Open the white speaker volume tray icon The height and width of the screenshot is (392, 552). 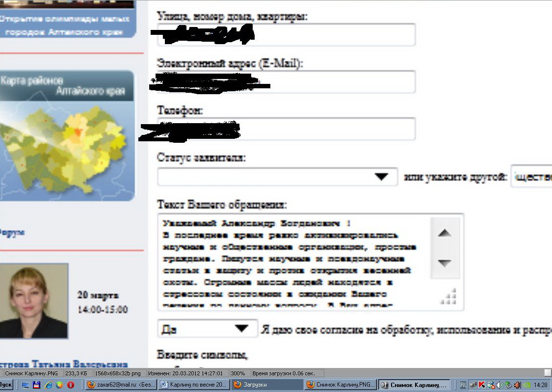coord(499,385)
